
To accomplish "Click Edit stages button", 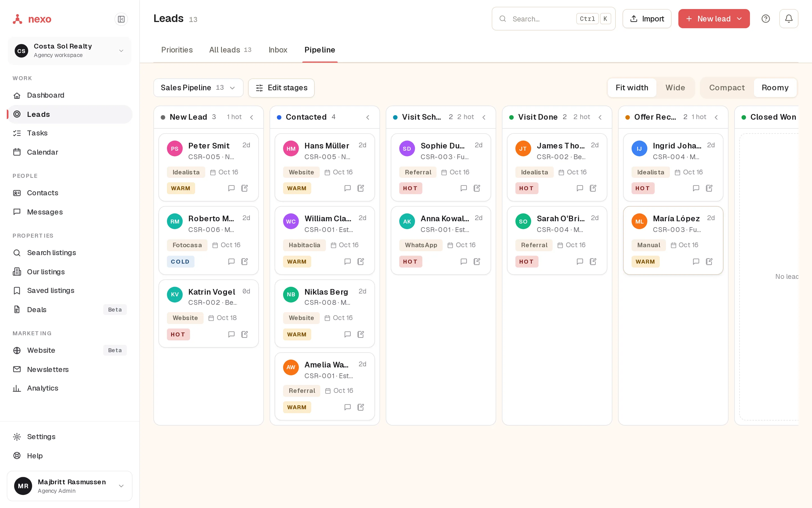I will (281, 88).
